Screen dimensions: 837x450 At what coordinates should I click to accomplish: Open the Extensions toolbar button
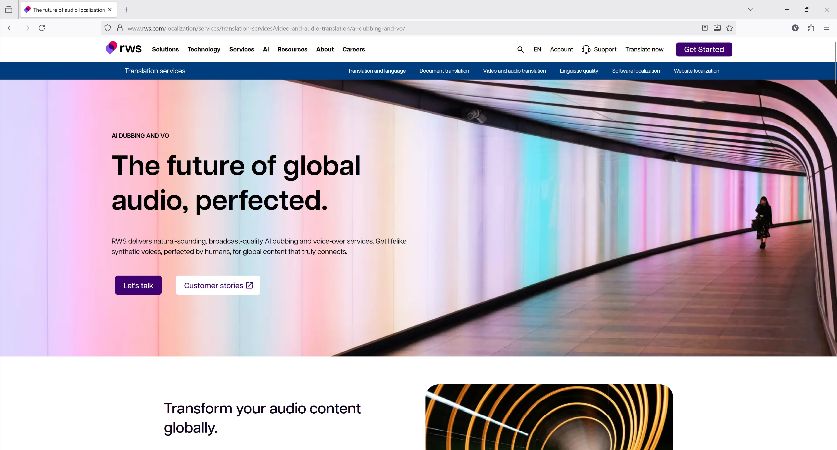click(811, 28)
